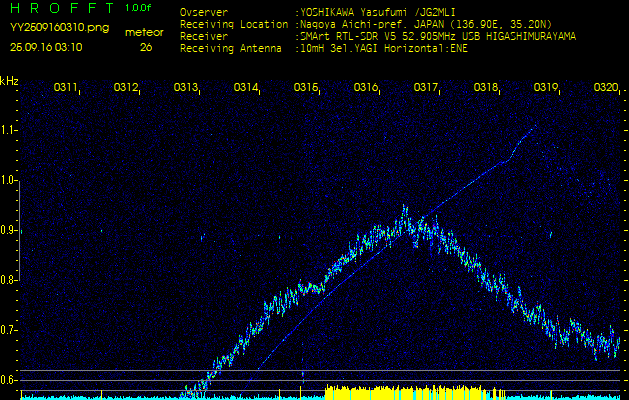629x400 pixels.
Task: Click the 0.7 frequency axis label
Action: 10,330
